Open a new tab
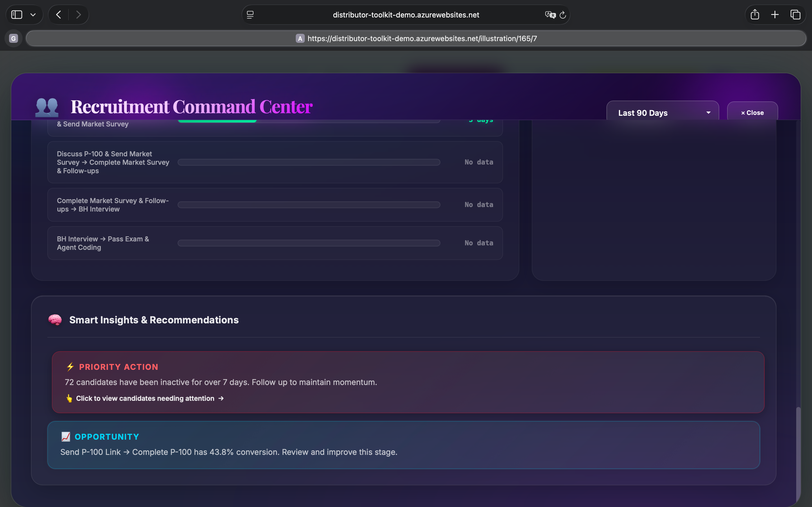812x507 pixels. coord(775,14)
